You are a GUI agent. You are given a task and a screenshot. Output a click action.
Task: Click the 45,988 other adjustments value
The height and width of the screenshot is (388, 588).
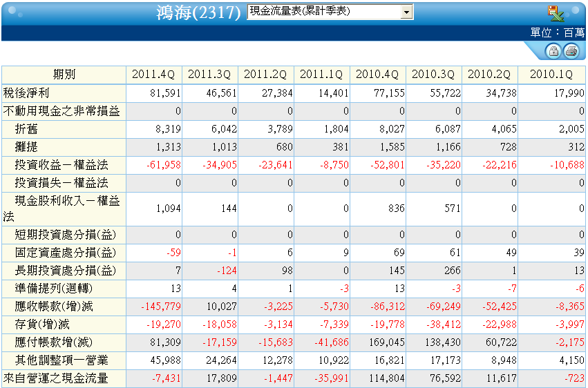[165, 360]
